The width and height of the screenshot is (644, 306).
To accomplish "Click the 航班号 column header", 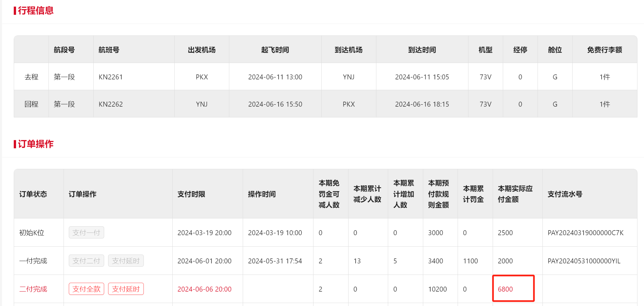I will pyautogui.click(x=109, y=50).
